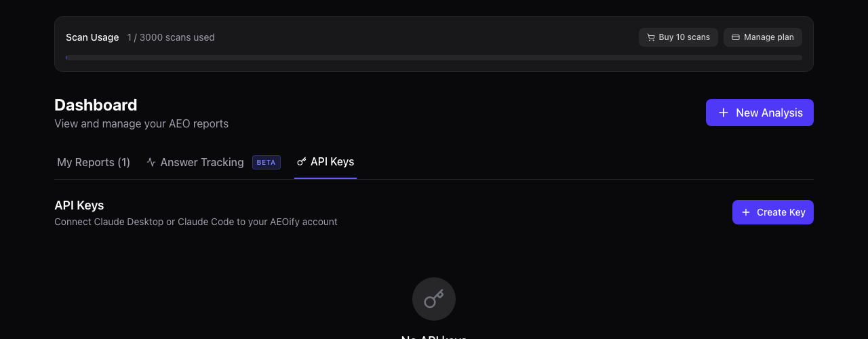868x339 pixels.
Task: Click the plus icon on New Analysis
Action: (x=724, y=113)
